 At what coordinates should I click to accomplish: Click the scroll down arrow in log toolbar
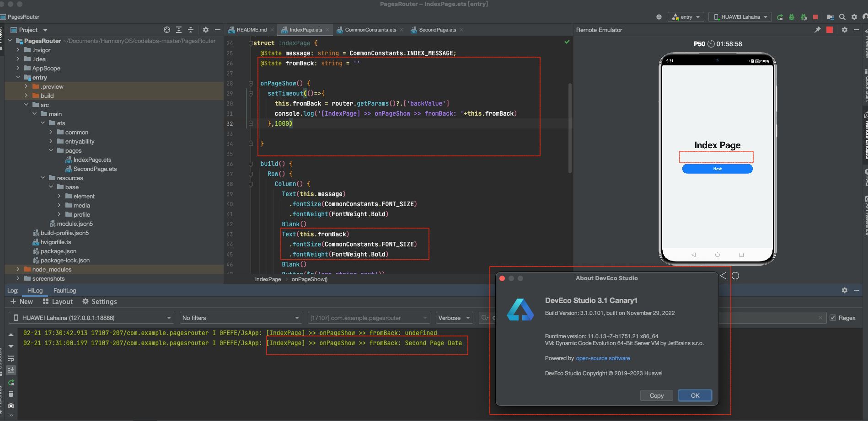click(x=11, y=346)
